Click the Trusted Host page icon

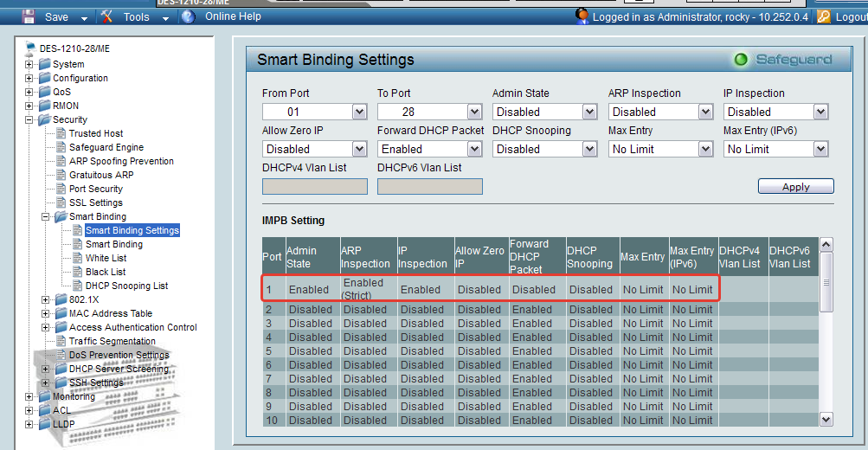click(61, 133)
